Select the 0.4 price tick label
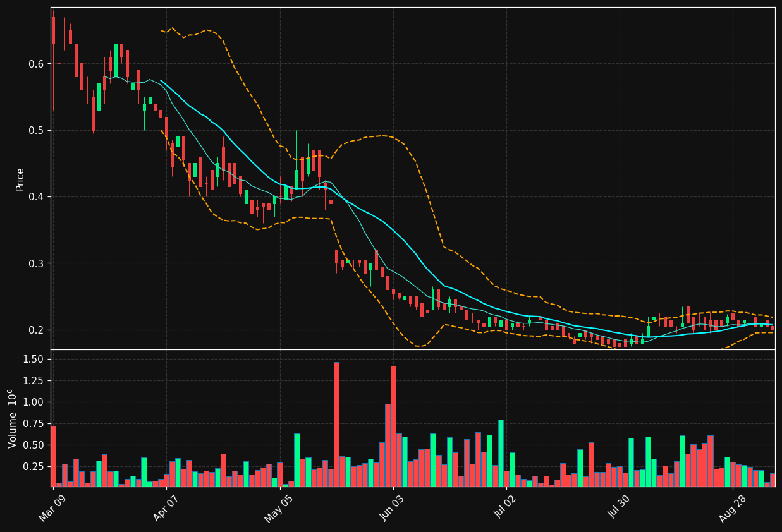Image resolution: width=782 pixels, height=532 pixels. [35, 196]
